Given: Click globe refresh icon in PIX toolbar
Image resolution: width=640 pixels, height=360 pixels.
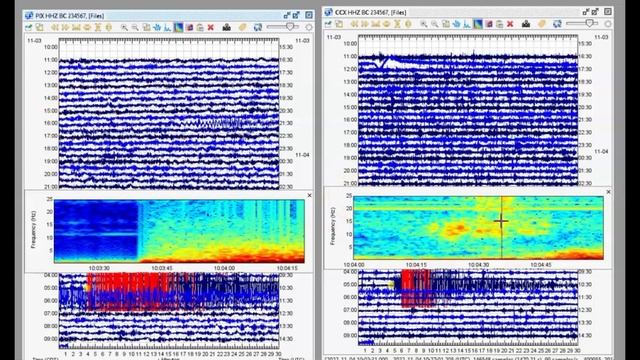Looking at the screenshot, I should 258,27.
